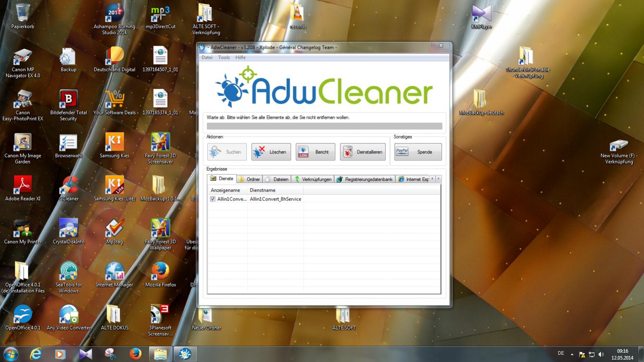Select the Adobe Reader XI icon
This screenshot has width=644, height=362.
click(x=23, y=189)
